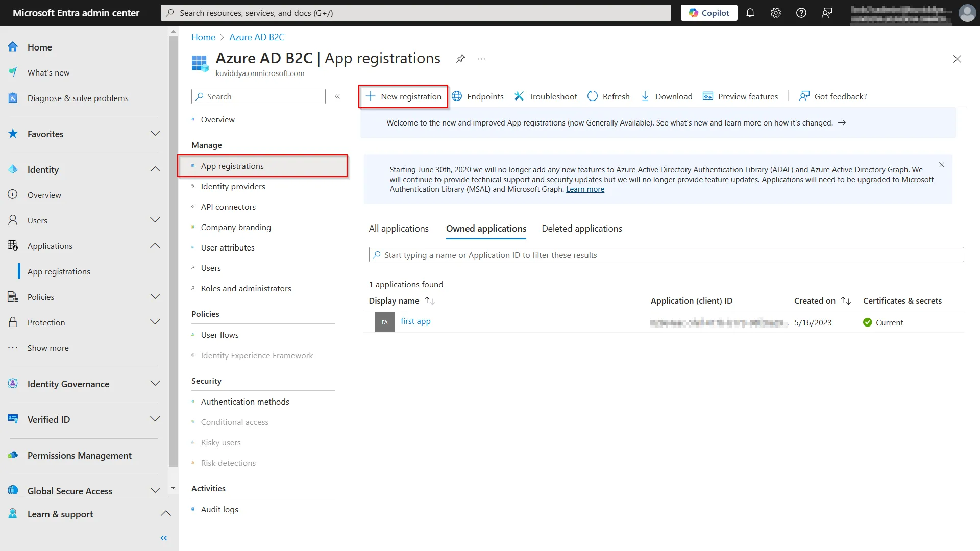Go to Home in left navigation

pyautogui.click(x=40, y=47)
